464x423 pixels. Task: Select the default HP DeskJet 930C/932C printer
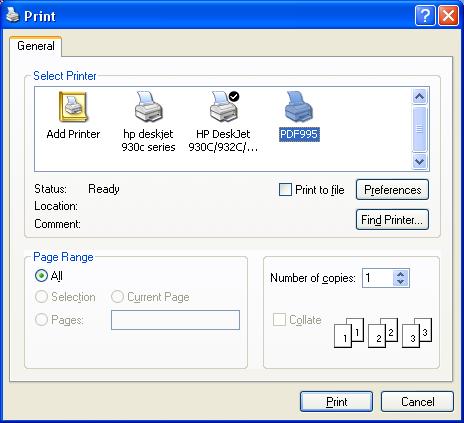(224, 107)
